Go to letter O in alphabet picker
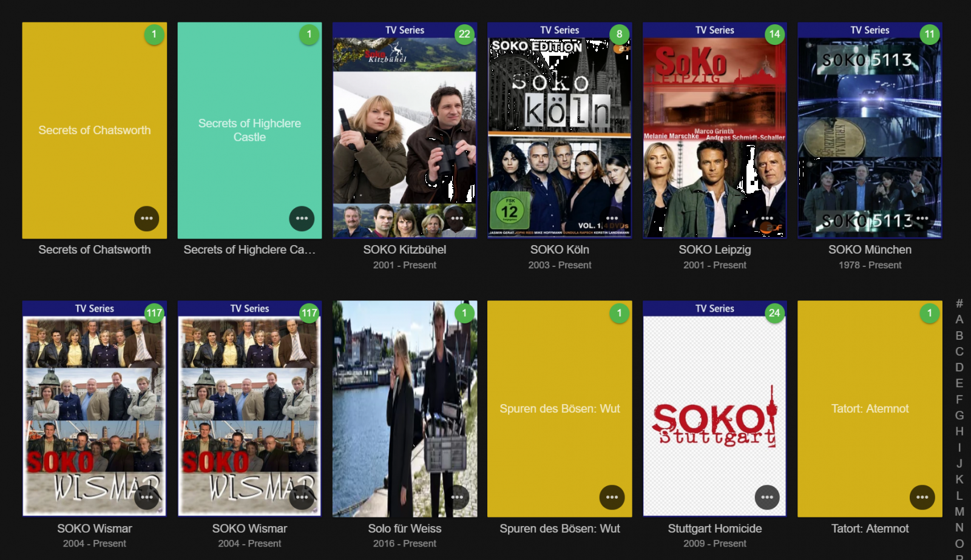The image size is (971, 560). tap(959, 544)
